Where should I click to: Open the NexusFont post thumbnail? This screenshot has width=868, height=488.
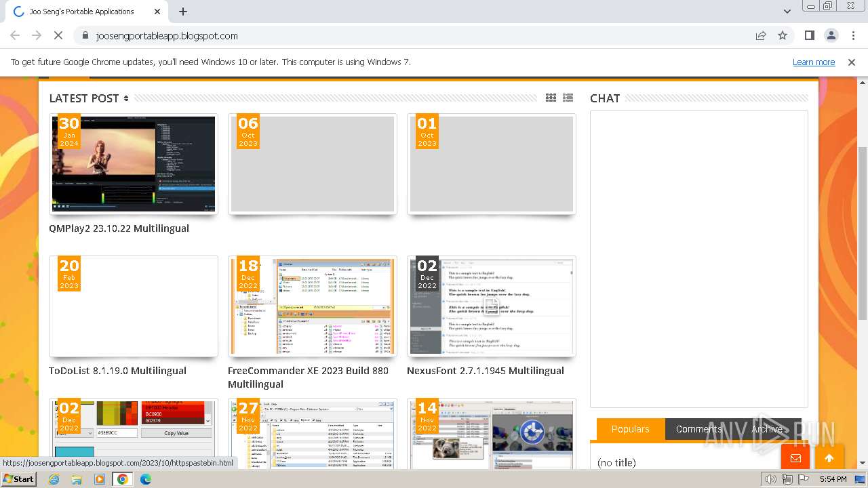tap(492, 306)
